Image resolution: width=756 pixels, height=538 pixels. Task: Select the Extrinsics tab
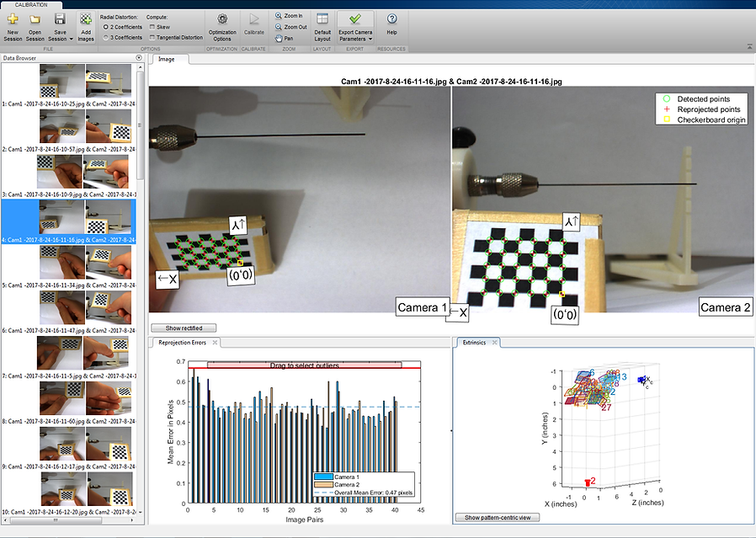point(474,343)
